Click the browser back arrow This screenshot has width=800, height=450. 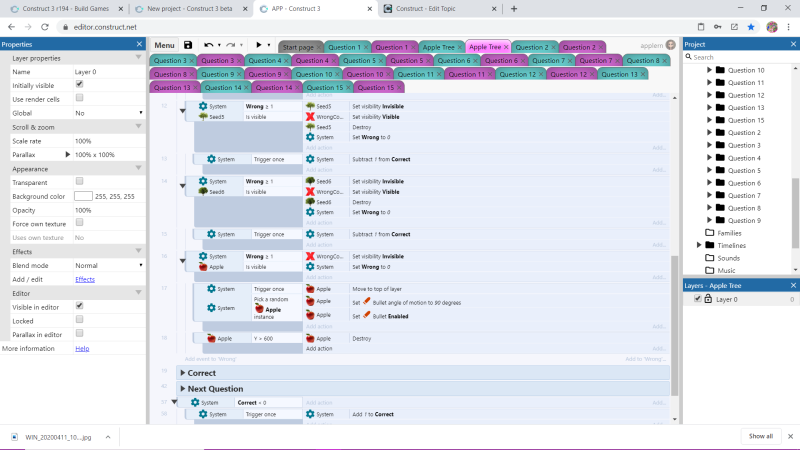coord(11,27)
